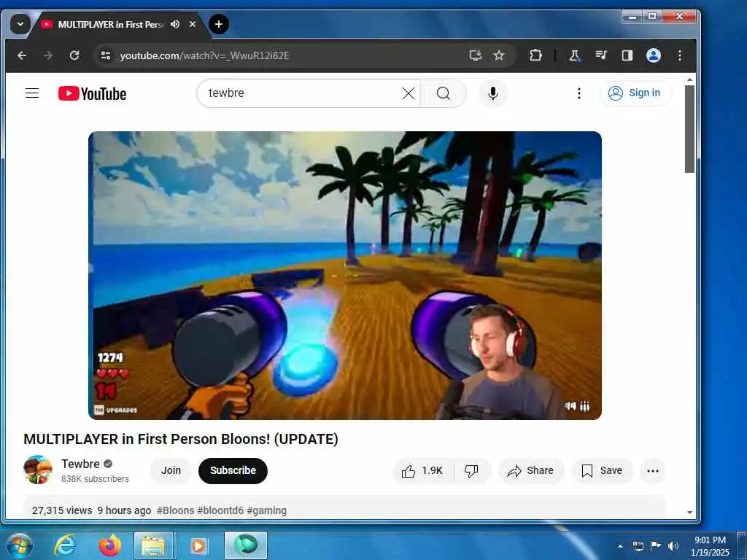
Task: Go to YouTube home via logo
Action: pos(93,93)
